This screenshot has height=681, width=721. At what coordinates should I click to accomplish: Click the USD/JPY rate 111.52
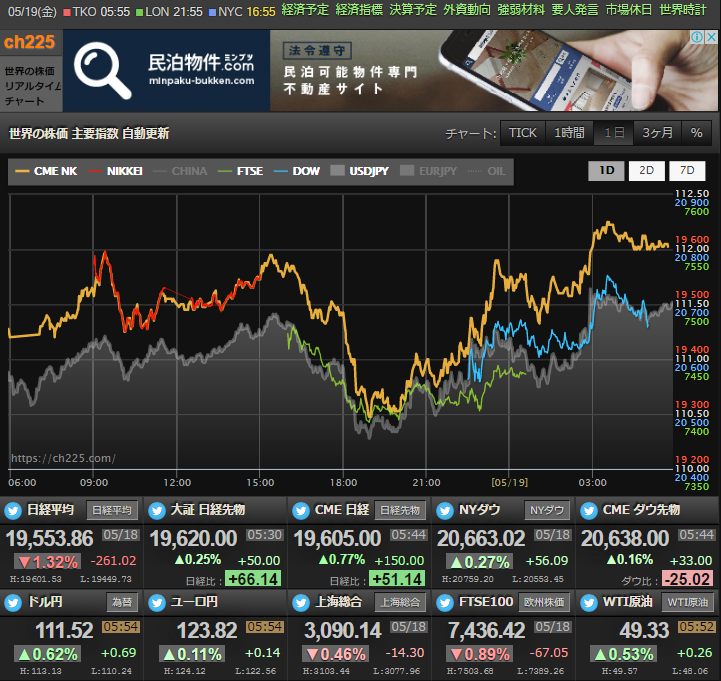tap(64, 630)
